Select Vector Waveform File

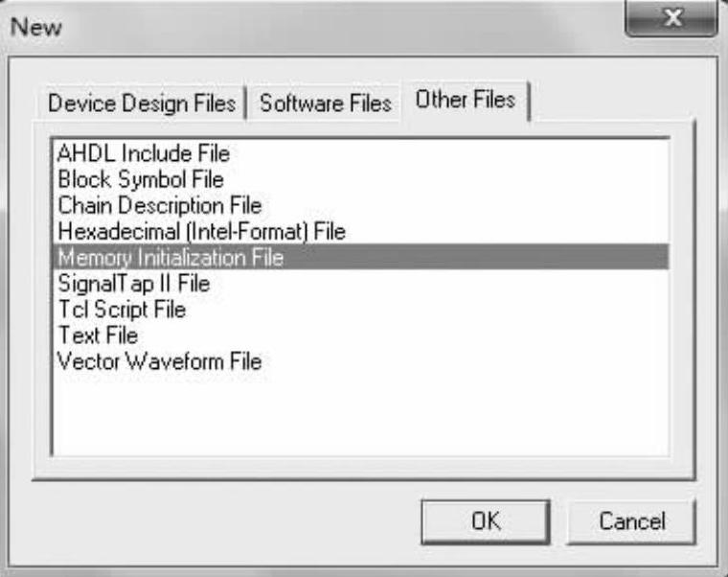pos(159,361)
